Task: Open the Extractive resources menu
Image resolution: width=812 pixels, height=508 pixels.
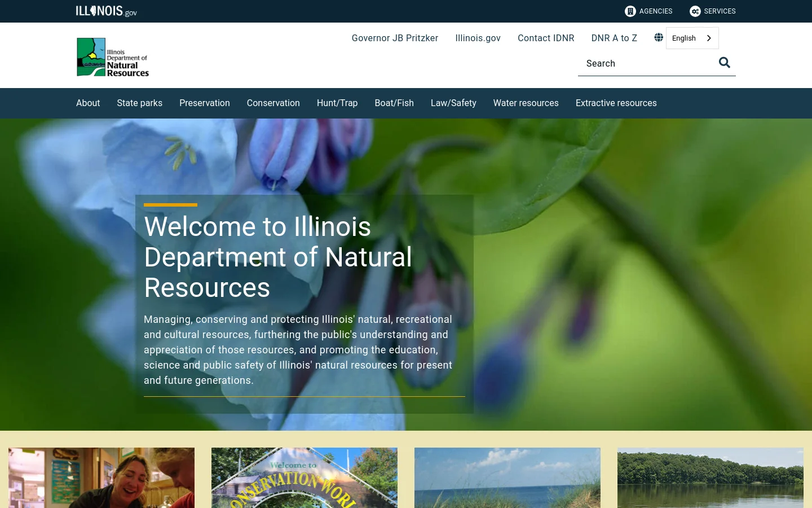Action: tap(616, 103)
